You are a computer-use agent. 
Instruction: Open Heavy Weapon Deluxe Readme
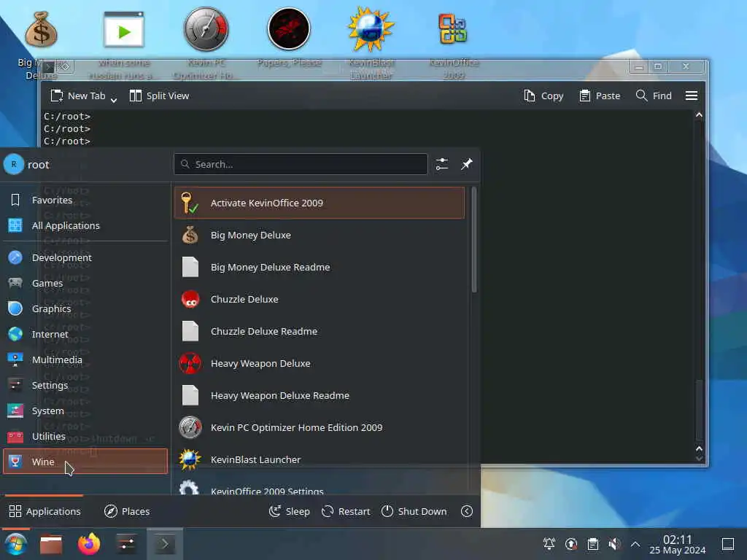tap(320, 396)
